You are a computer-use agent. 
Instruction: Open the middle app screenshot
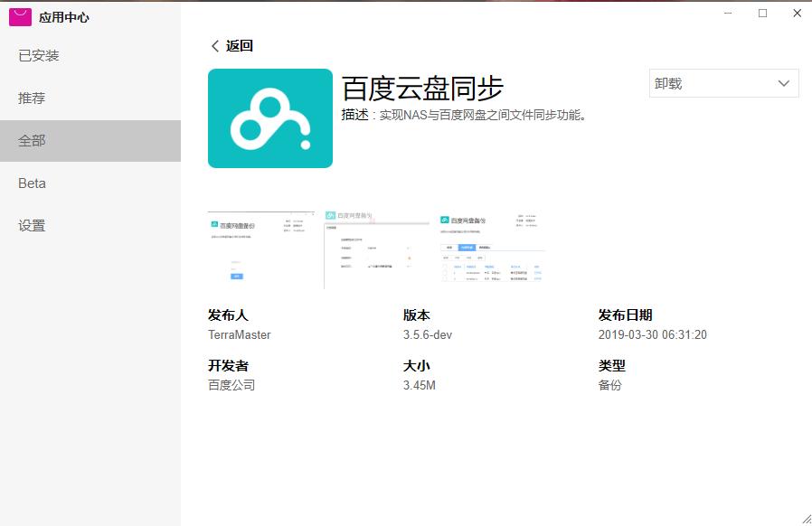pos(376,246)
